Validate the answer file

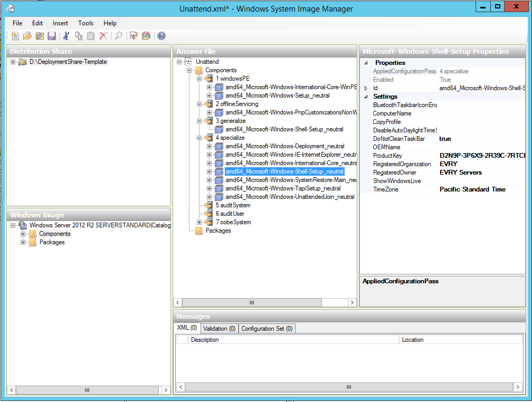tap(133, 36)
